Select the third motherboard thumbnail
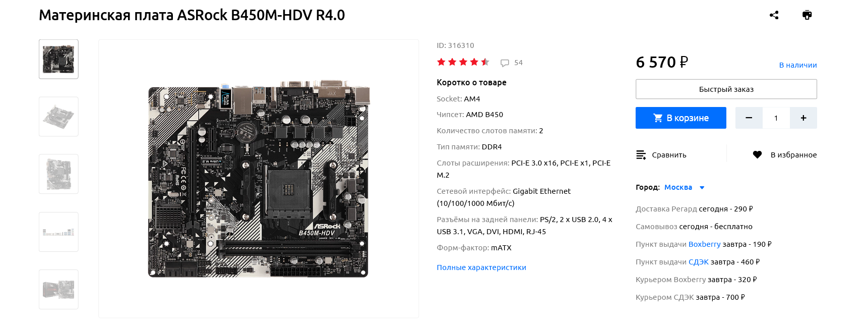Image resolution: width=868 pixels, height=323 pixels. (x=58, y=174)
